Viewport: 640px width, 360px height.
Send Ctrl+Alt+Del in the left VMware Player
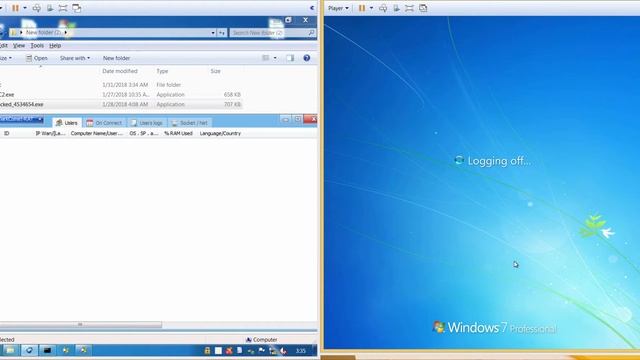(37, 8)
